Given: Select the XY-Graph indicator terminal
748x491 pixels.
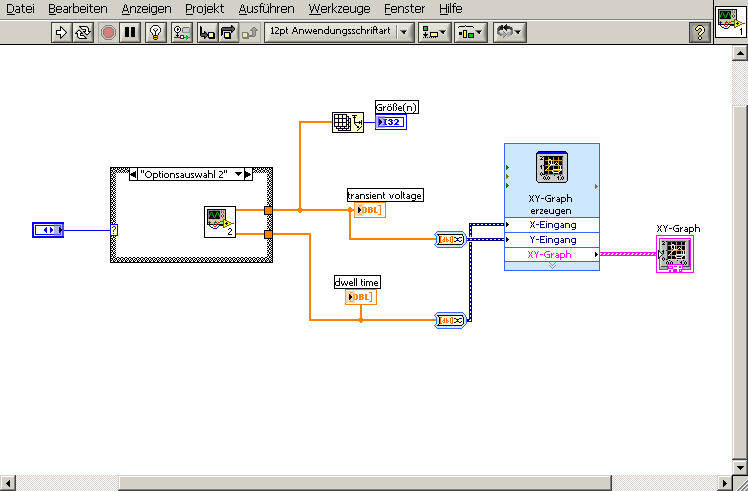Looking at the screenshot, I should click(675, 254).
